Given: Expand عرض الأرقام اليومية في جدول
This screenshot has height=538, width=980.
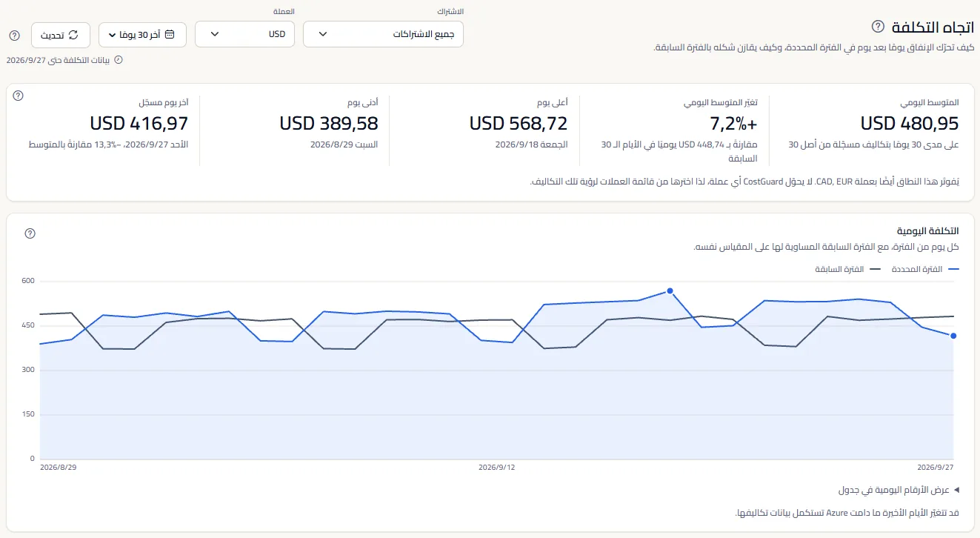Looking at the screenshot, I should [899, 490].
